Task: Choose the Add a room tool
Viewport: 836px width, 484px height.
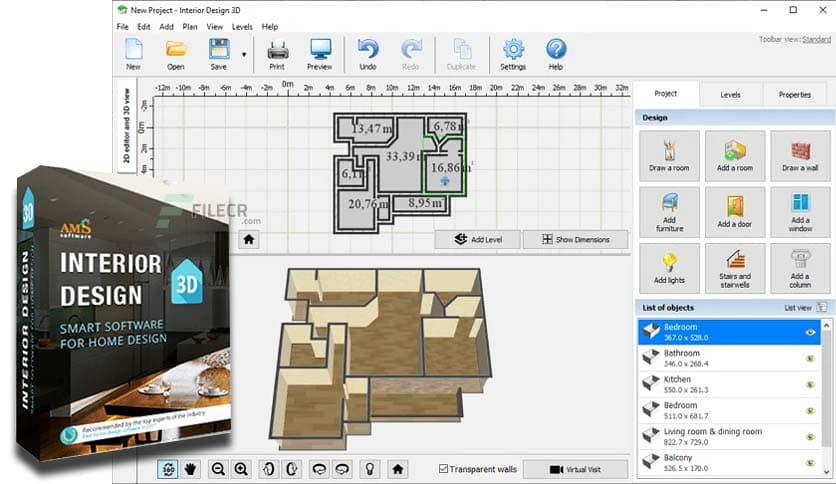Action: 735,156
